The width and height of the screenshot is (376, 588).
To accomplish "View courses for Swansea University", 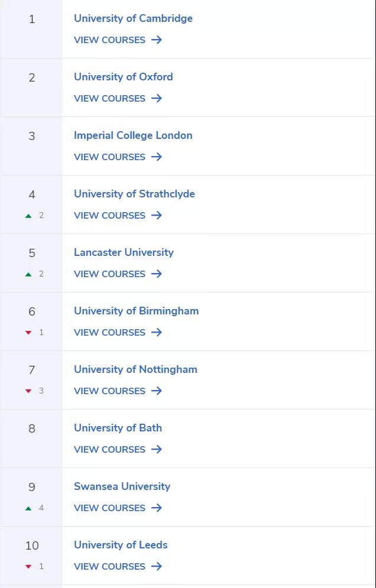I will click(x=118, y=508).
